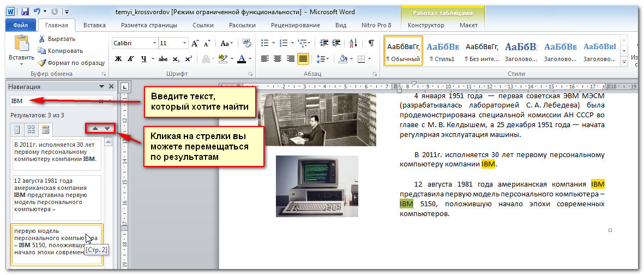
Task: Open highlight color dropdown arrow
Action: click(x=231, y=59)
